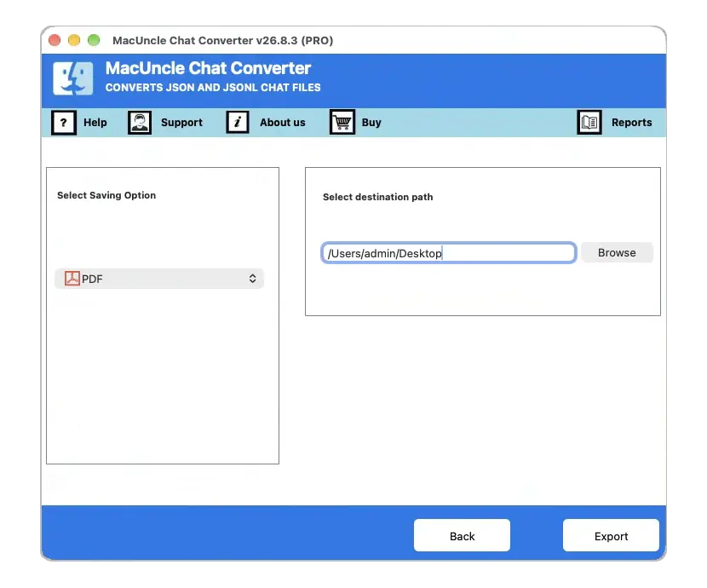Click the Buy shopping cart icon

(342, 122)
